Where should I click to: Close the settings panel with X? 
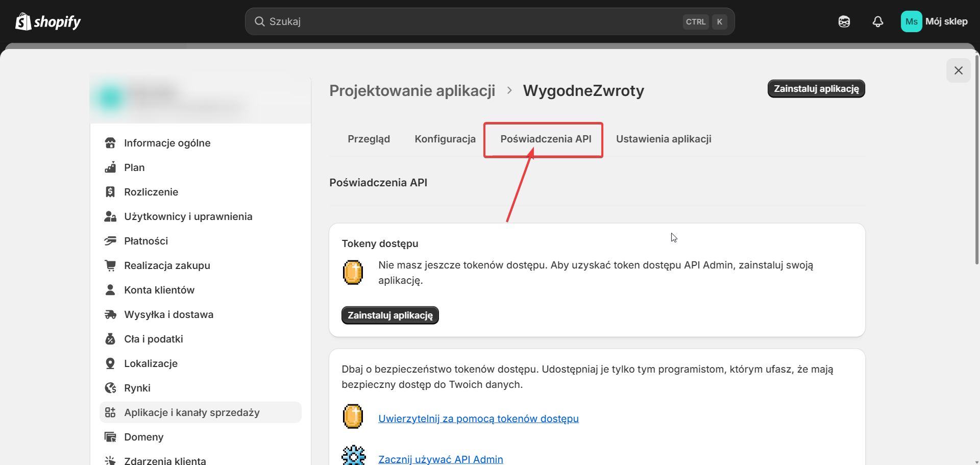(958, 70)
